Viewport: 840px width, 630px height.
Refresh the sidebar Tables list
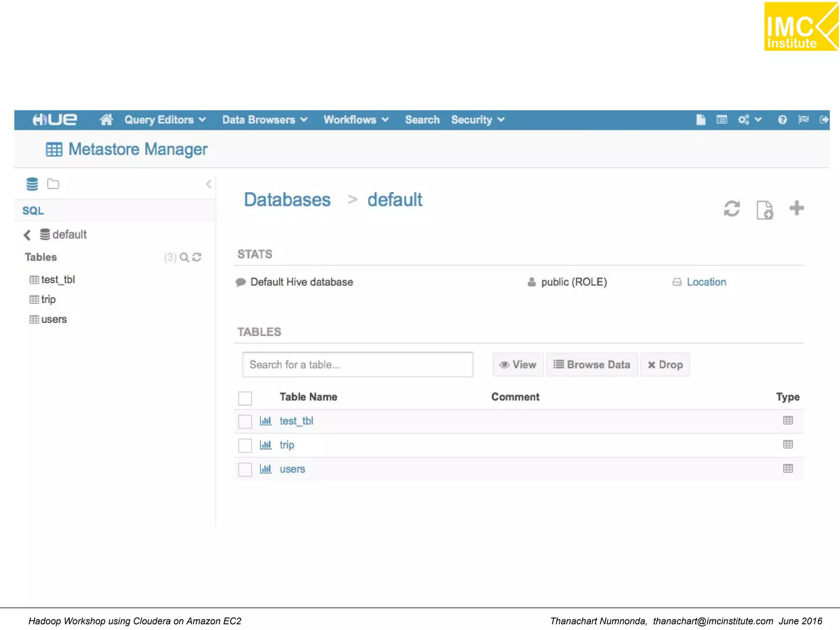pos(197,257)
